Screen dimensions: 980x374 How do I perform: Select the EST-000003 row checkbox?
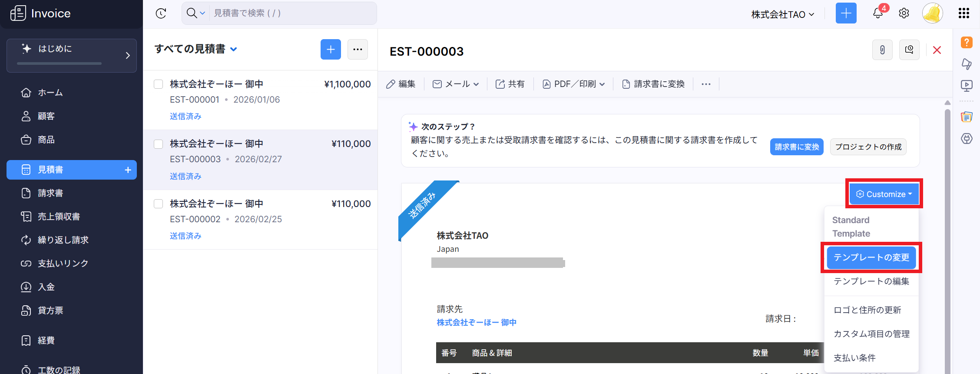(159, 144)
